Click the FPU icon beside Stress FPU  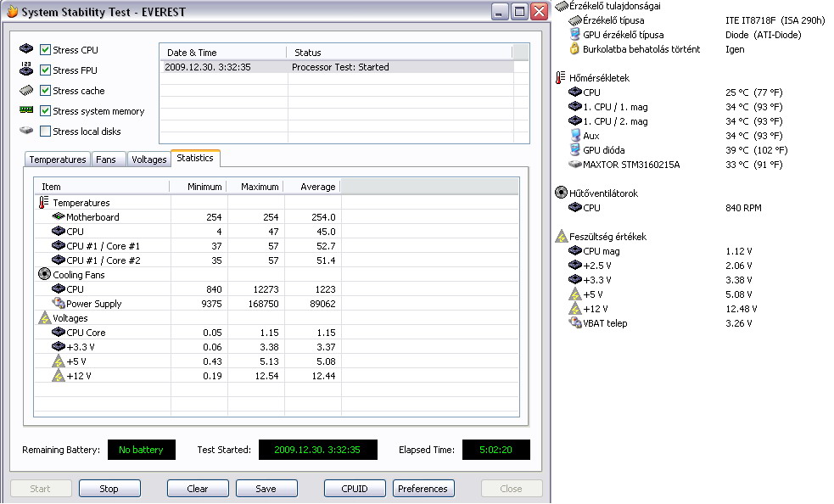(x=26, y=69)
